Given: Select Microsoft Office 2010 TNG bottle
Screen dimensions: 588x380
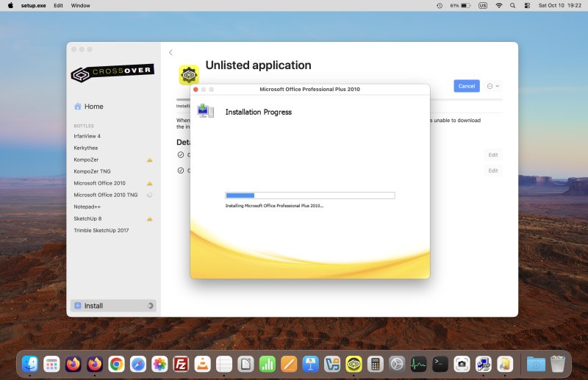Looking at the screenshot, I should pyautogui.click(x=106, y=195).
